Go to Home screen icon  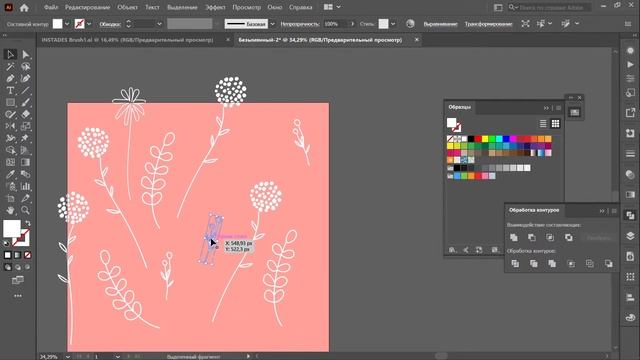click(x=24, y=7)
